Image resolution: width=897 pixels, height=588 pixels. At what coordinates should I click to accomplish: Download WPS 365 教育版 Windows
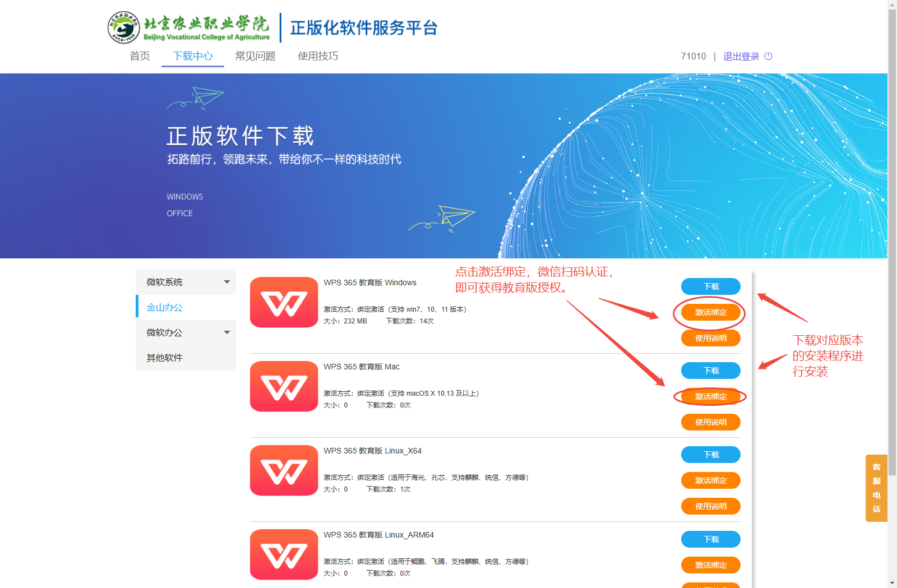click(x=710, y=286)
